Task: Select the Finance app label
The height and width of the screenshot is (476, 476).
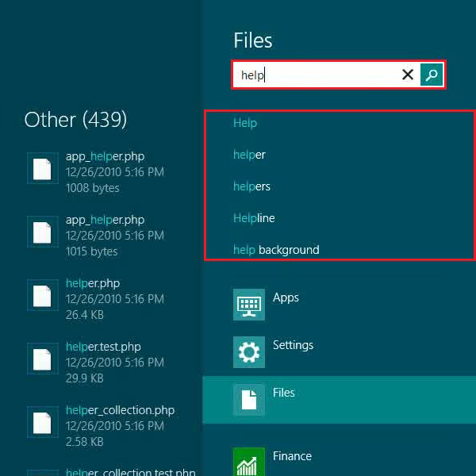Action: [292, 456]
